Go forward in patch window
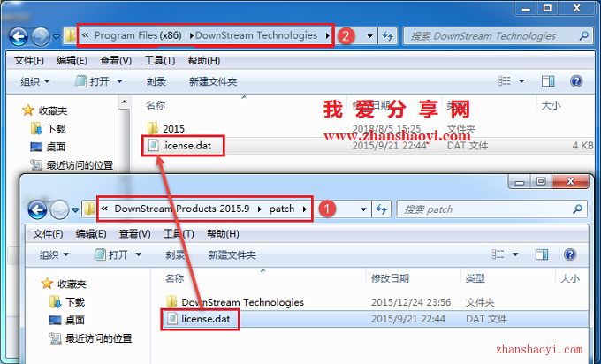The height and width of the screenshot is (364, 601). point(59,210)
